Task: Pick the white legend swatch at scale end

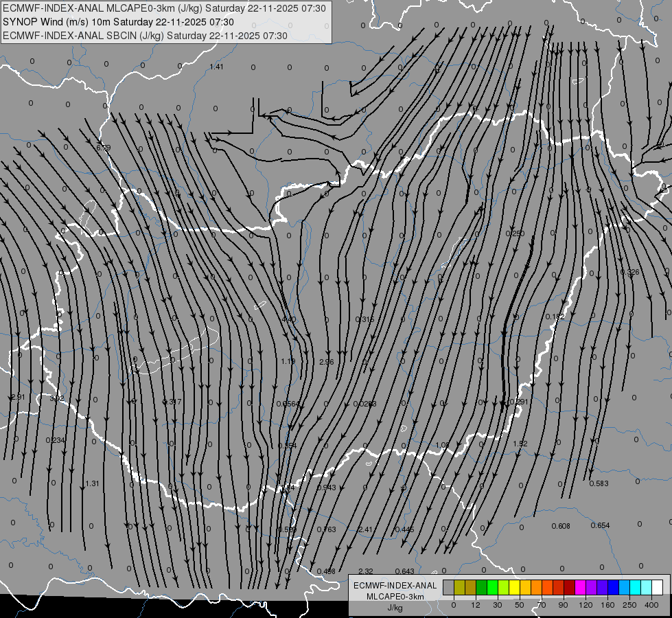Action: point(657,587)
